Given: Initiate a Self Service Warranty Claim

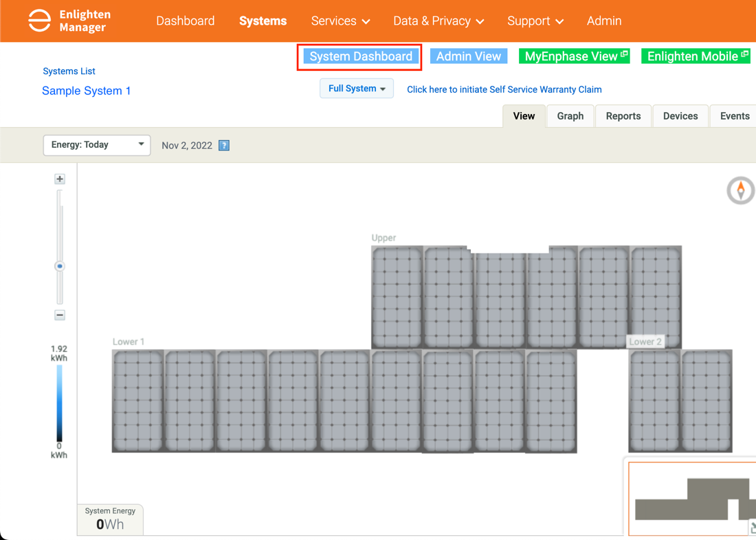Looking at the screenshot, I should click(504, 89).
